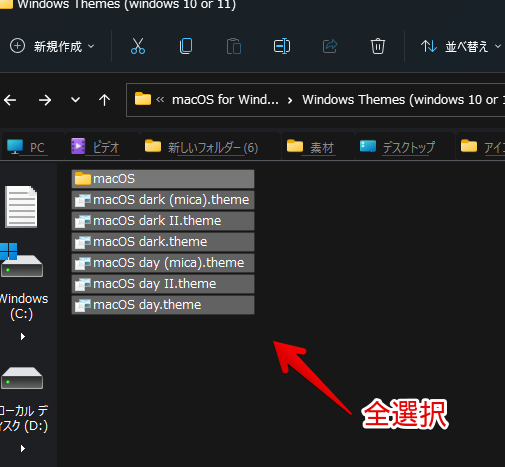Select macOS dark (mica).theme file
Image resolution: width=505 pixels, height=467 pixels.
[x=163, y=200]
